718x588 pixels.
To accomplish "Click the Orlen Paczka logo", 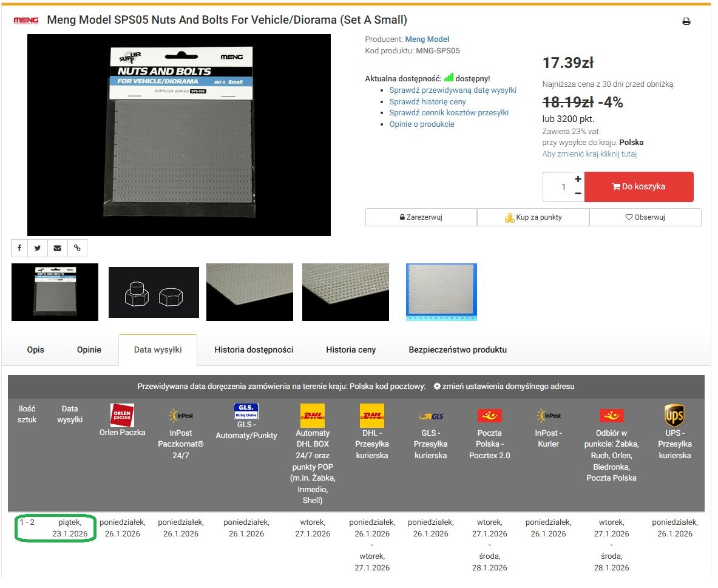I will click(x=122, y=415).
